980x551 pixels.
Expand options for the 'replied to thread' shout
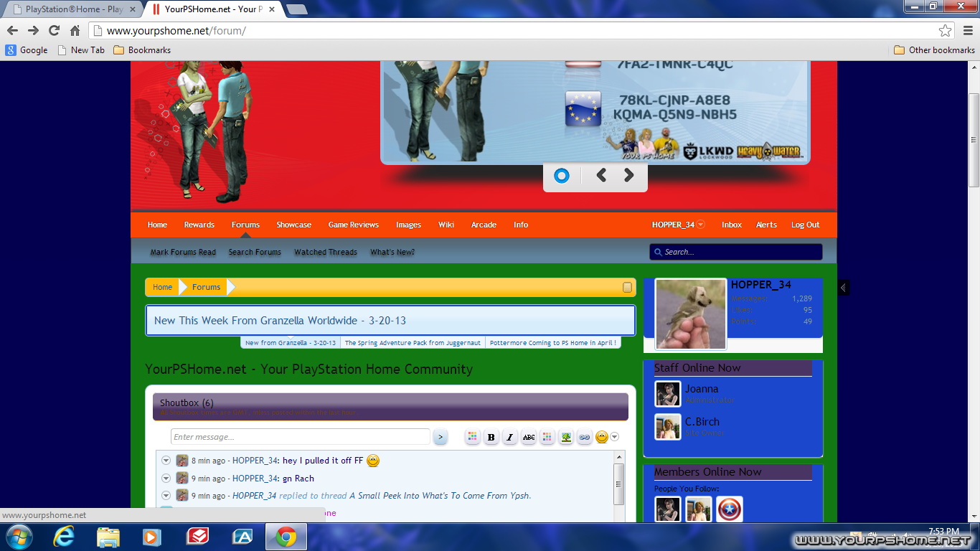click(166, 495)
